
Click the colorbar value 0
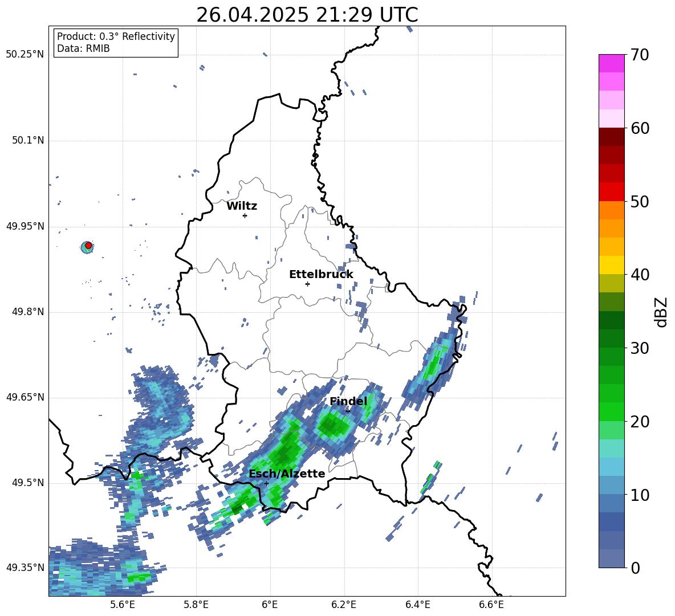(x=635, y=568)
